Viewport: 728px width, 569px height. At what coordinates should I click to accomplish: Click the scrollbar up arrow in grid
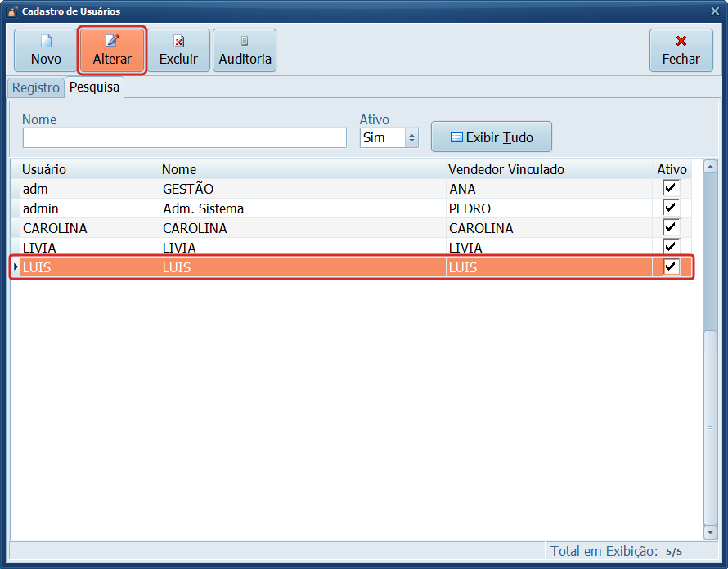tap(710, 168)
